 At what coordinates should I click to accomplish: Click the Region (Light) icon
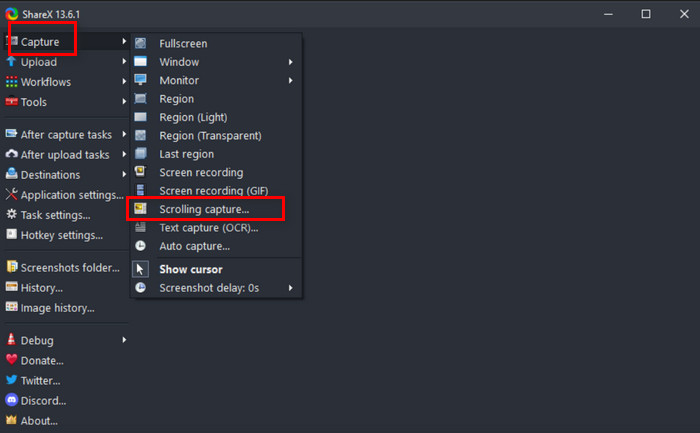point(140,117)
